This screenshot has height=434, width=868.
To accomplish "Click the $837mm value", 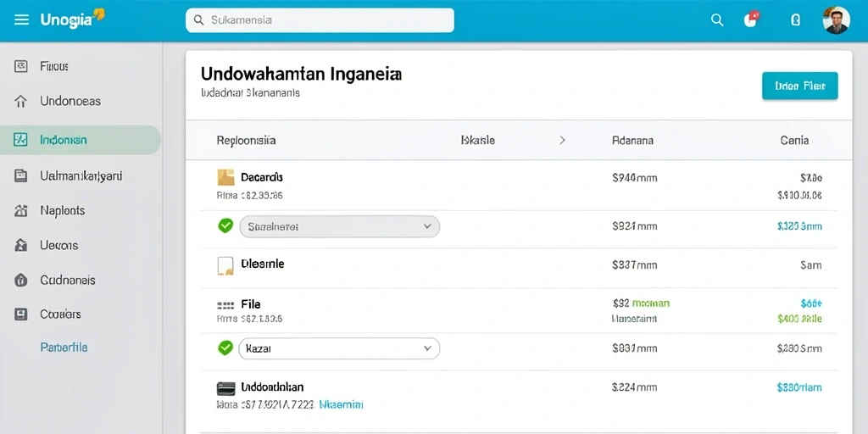I will coord(634,265).
